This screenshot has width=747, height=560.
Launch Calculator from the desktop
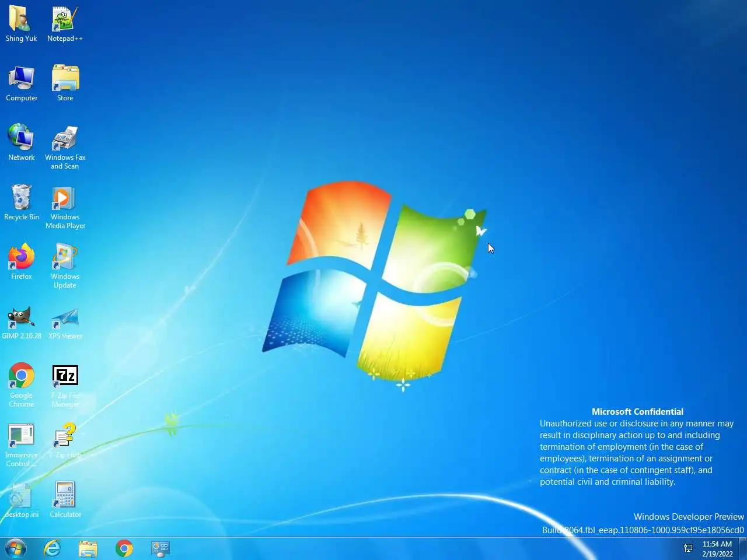coord(65,501)
